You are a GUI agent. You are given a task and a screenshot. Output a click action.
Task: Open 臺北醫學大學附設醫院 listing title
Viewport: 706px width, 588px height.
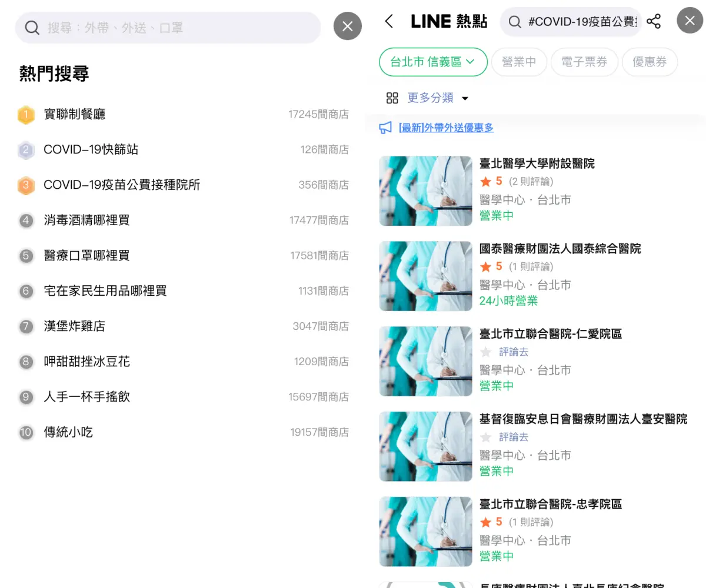pyautogui.click(x=537, y=163)
